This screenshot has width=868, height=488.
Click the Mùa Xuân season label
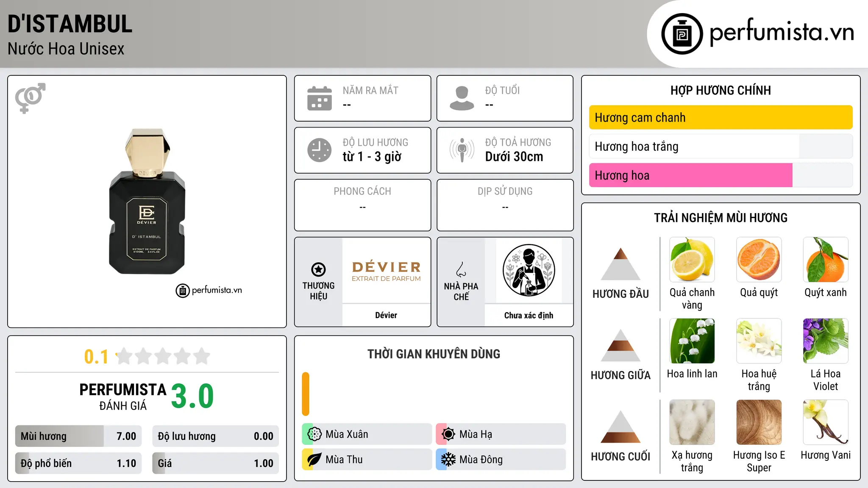coord(347,434)
